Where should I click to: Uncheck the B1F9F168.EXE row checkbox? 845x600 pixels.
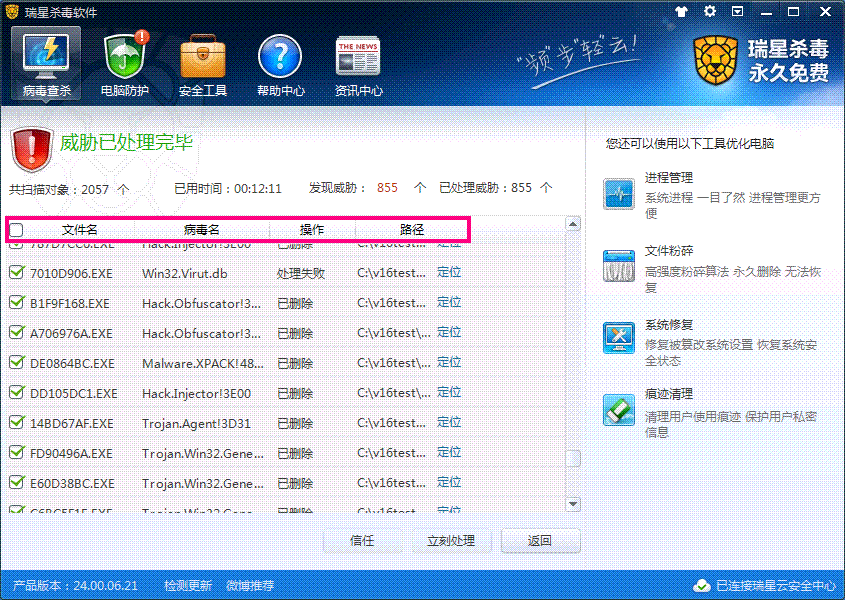click(17, 302)
